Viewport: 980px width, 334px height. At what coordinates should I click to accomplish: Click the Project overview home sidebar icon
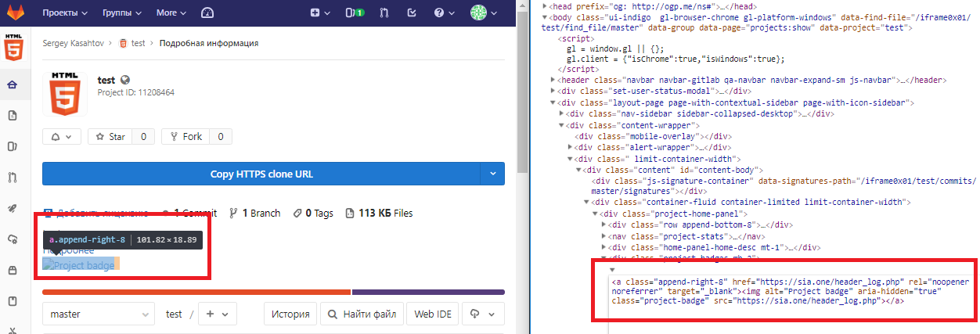pos(12,85)
